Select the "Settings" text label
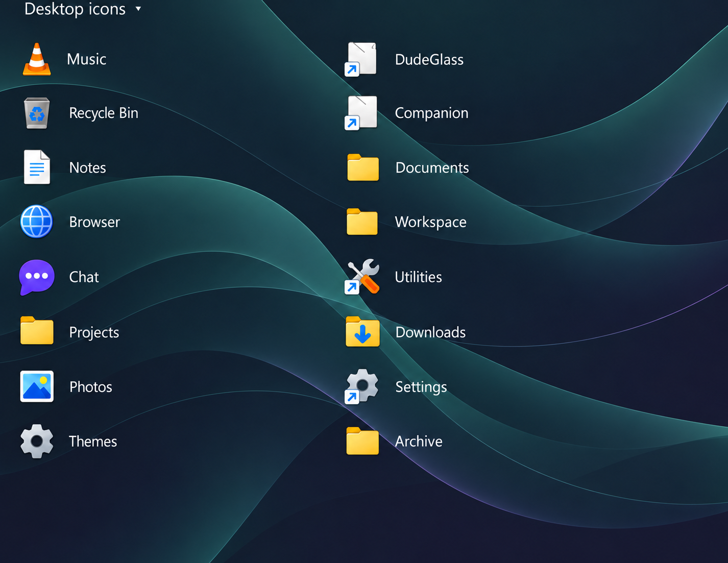The width and height of the screenshot is (728, 563). [421, 387]
